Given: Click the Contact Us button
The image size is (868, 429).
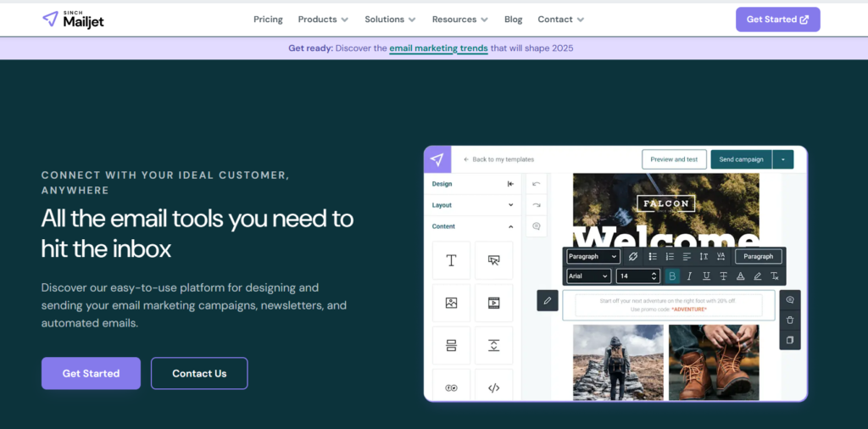Looking at the screenshot, I should pos(199,373).
